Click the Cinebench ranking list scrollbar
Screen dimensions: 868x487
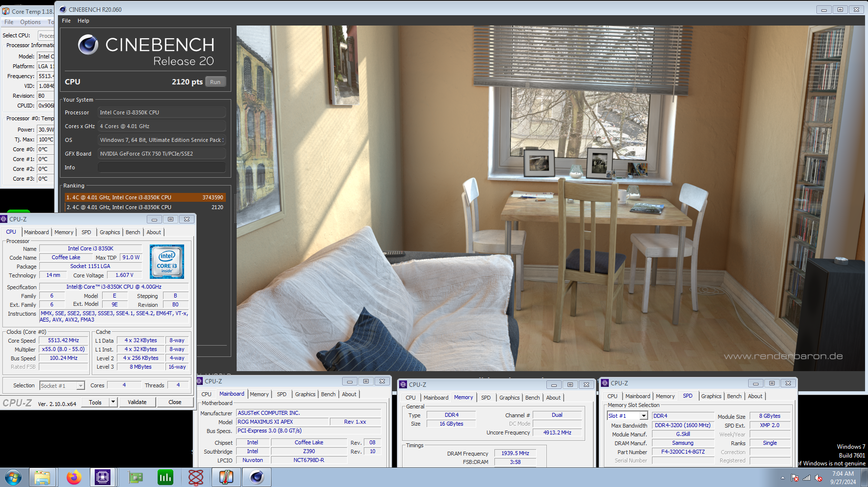pyautogui.click(x=235, y=208)
